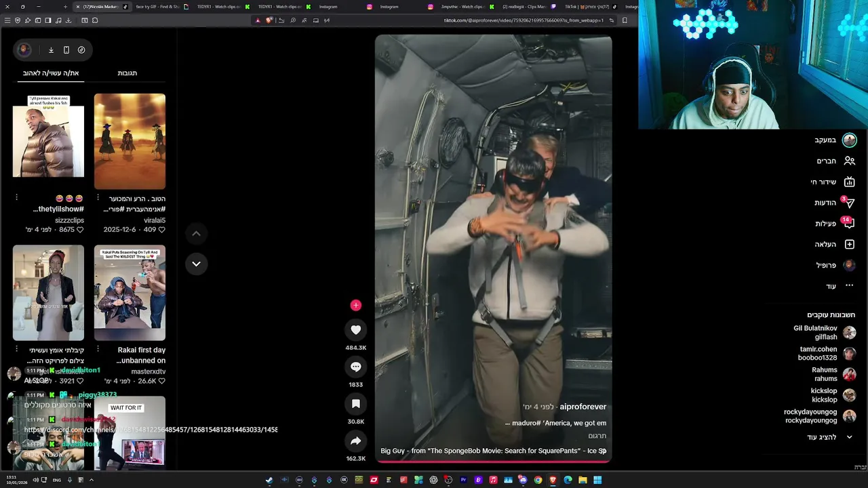Open the WAIT FOR IT video thumbnail
Viewport: 868px width, 488px height.
pyautogui.click(x=130, y=432)
